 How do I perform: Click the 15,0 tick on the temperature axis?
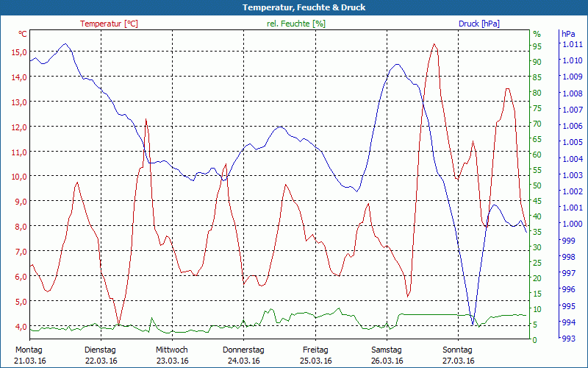pyautogui.click(x=18, y=52)
